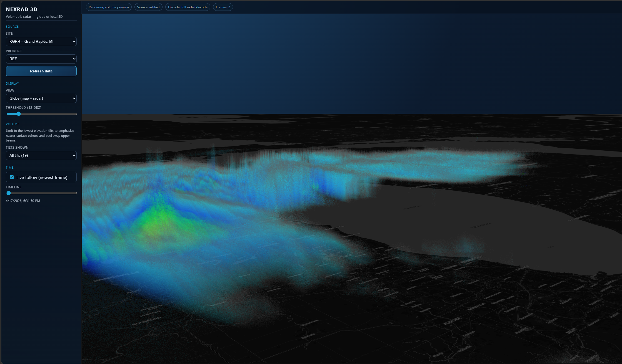Click the Live follow (newest frame) label

pos(42,177)
